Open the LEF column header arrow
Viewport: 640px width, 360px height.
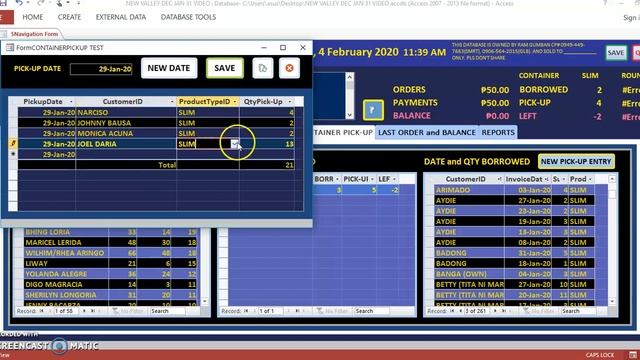[394, 179]
